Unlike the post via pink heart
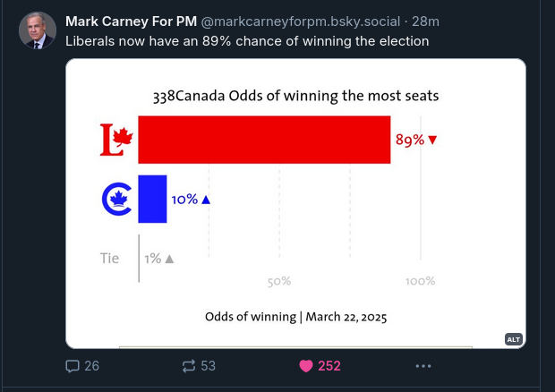Screen dimensions: 555x392 coord(306,365)
